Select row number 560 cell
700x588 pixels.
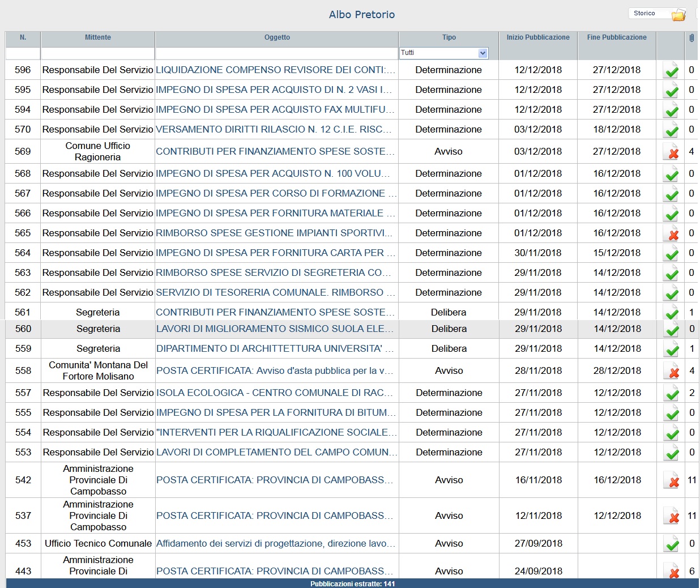pyautogui.click(x=23, y=329)
